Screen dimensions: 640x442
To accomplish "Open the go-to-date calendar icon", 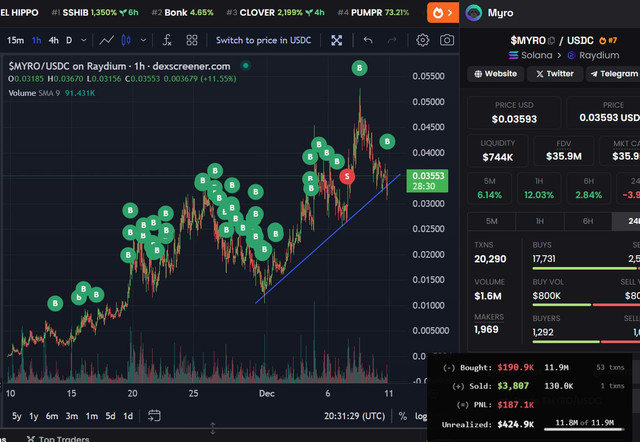I will 154,416.
